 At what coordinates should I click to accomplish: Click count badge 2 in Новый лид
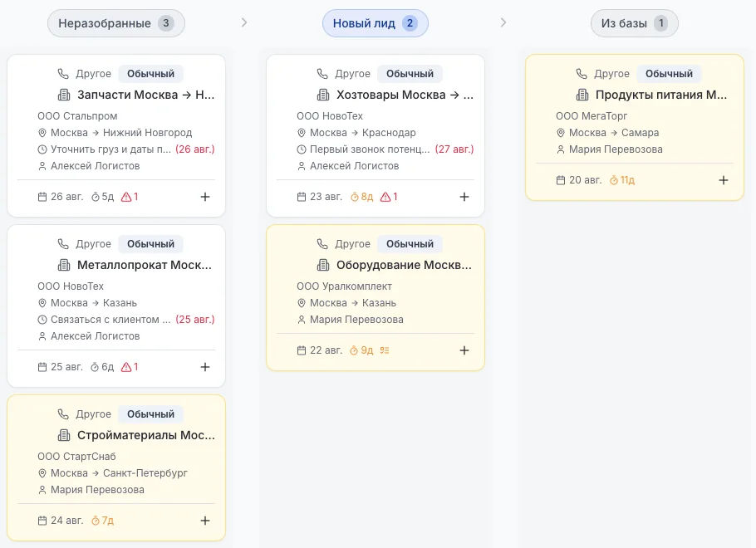tap(410, 23)
